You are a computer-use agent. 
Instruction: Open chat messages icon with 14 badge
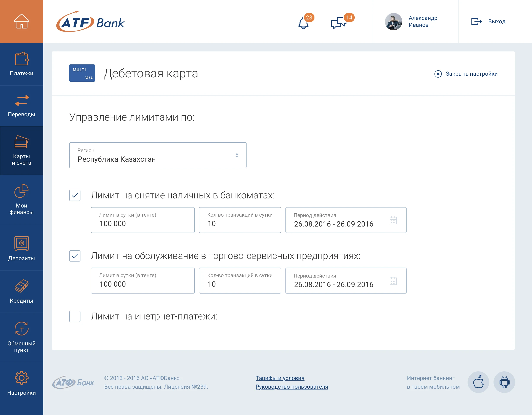click(x=339, y=23)
